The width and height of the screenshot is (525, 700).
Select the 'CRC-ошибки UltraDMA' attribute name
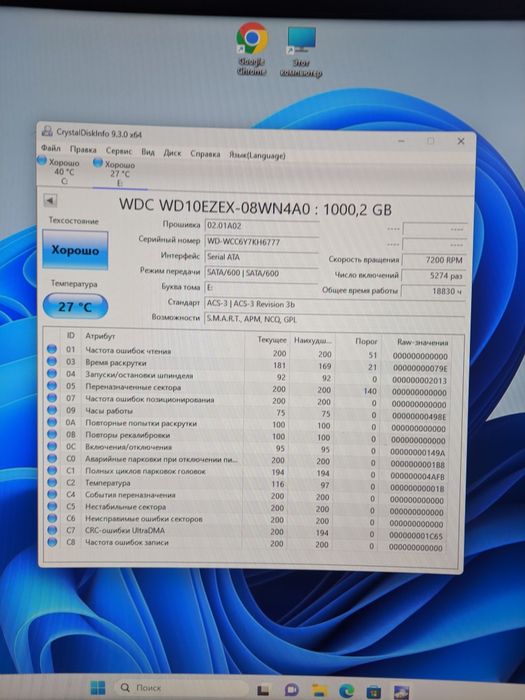pyautogui.click(x=125, y=530)
